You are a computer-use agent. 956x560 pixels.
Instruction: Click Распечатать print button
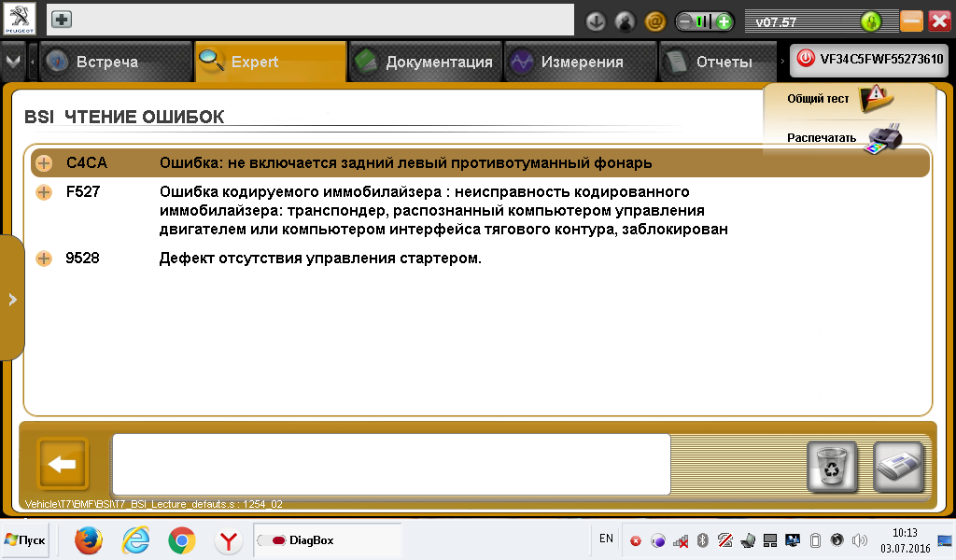(844, 138)
